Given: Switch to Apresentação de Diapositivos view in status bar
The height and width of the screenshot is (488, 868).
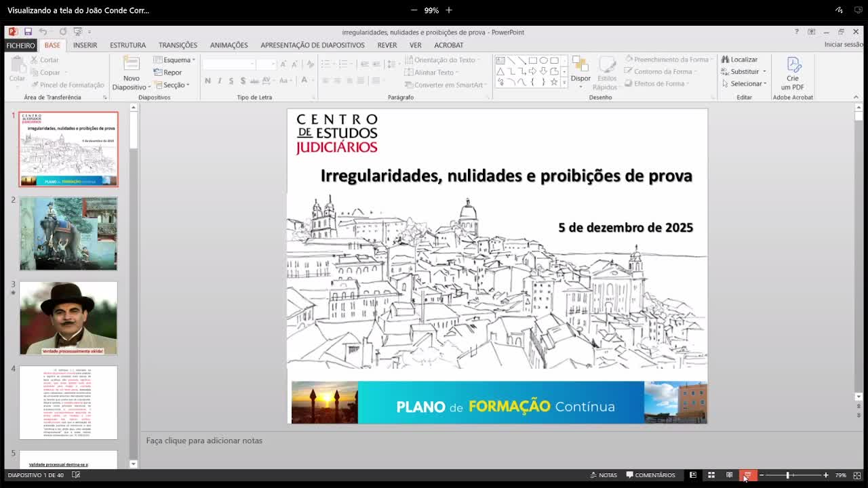Looking at the screenshot, I should pyautogui.click(x=746, y=474).
